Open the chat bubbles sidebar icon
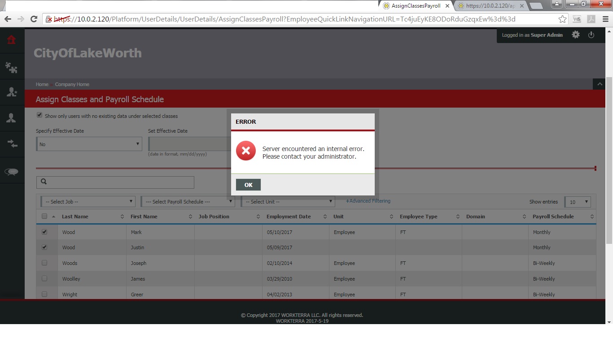Image resolution: width=613 pixels, height=364 pixels. click(12, 172)
